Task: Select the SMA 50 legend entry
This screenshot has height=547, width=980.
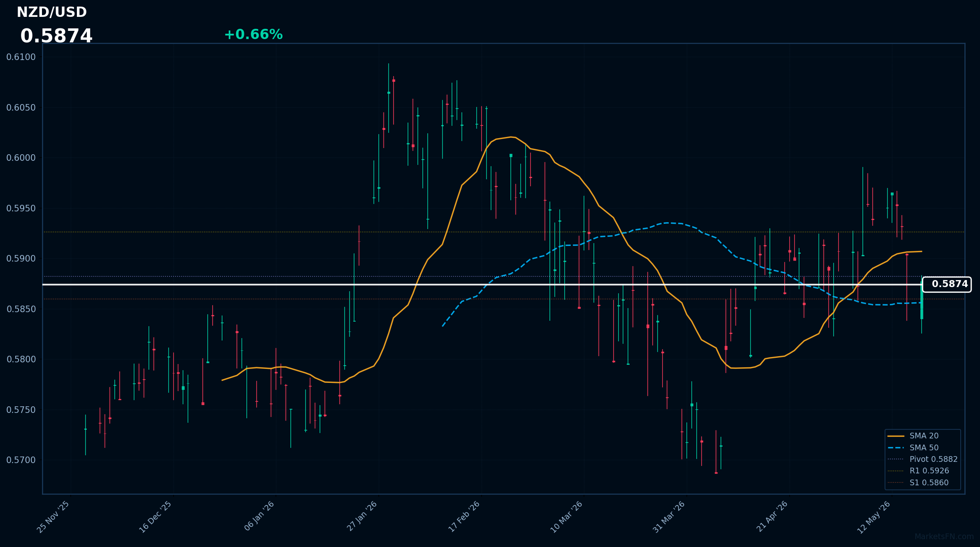Action: click(x=913, y=447)
